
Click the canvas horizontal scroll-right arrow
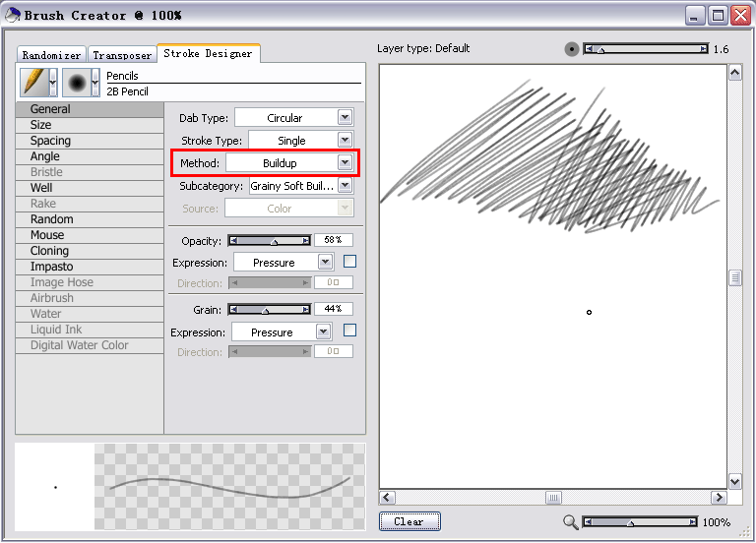click(x=718, y=498)
